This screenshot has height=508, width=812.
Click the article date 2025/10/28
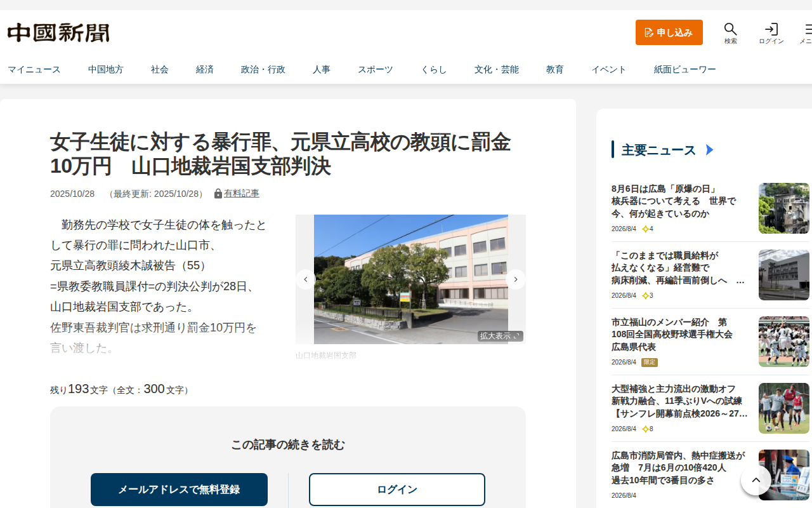[72, 194]
